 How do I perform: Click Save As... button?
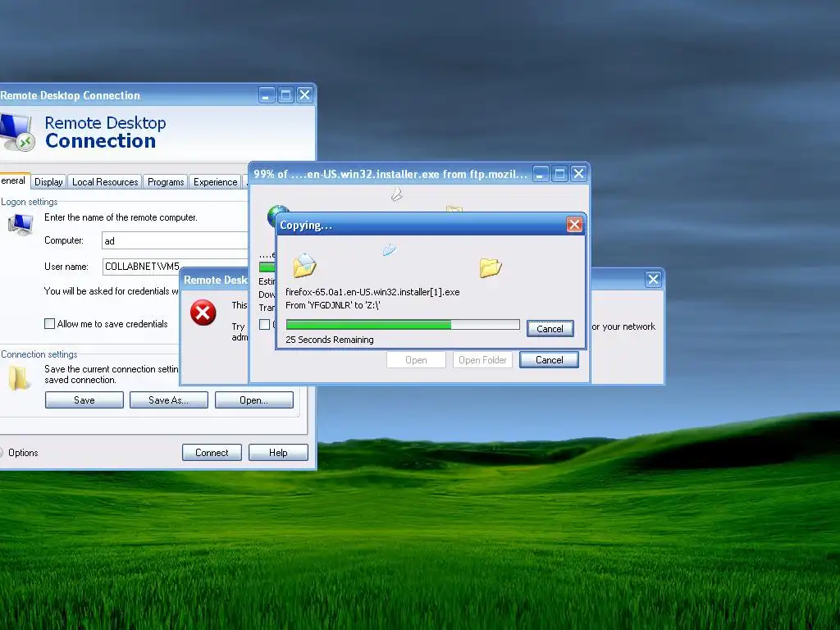tap(168, 400)
